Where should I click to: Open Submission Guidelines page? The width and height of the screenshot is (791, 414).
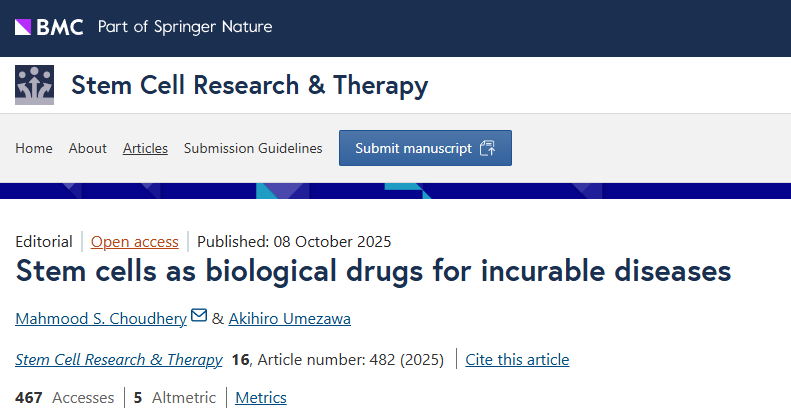(x=253, y=148)
